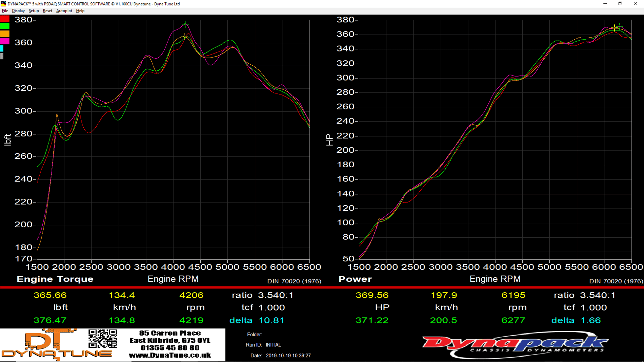Image resolution: width=644 pixels, height=362 pixels.
Task: Click the 4206 rpm torque reading
Action: point(192,295)
